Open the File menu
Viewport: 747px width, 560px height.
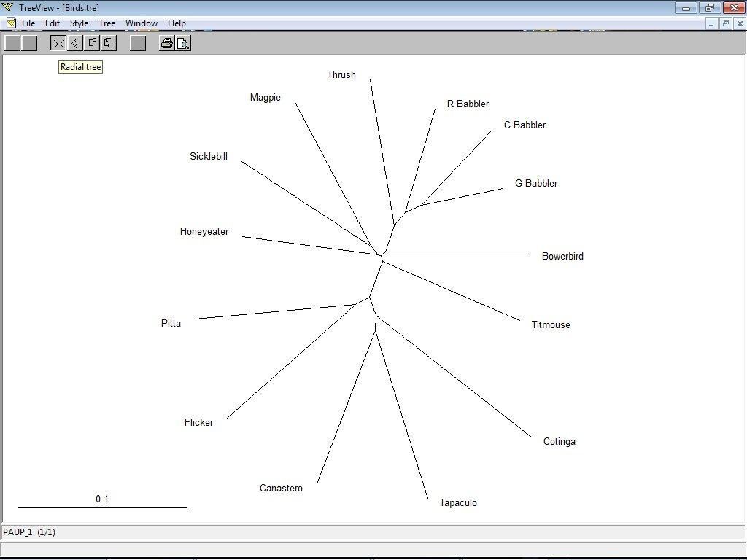click(28, 23)
